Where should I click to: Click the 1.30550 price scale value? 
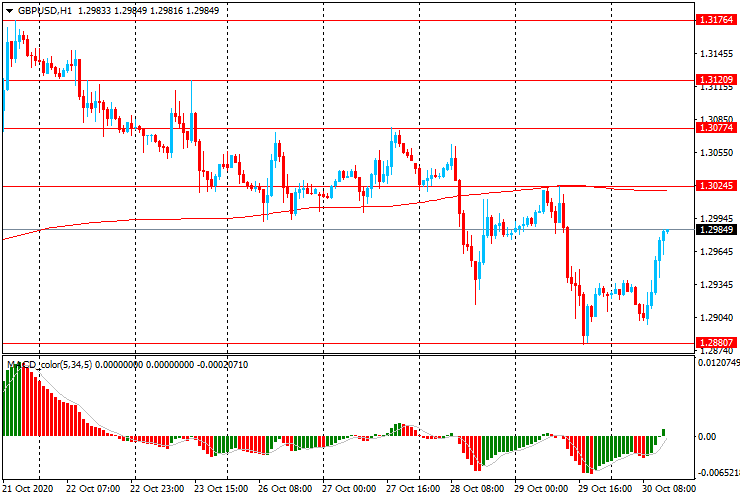(717, 153)
